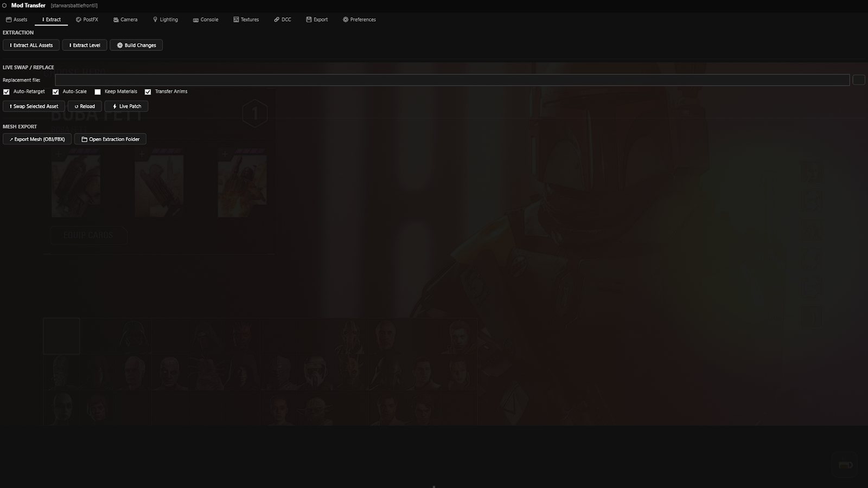This screenshot has width=868, height=488.
Task: Browse for replacement file using end button
Action: [x=859, y=80]
